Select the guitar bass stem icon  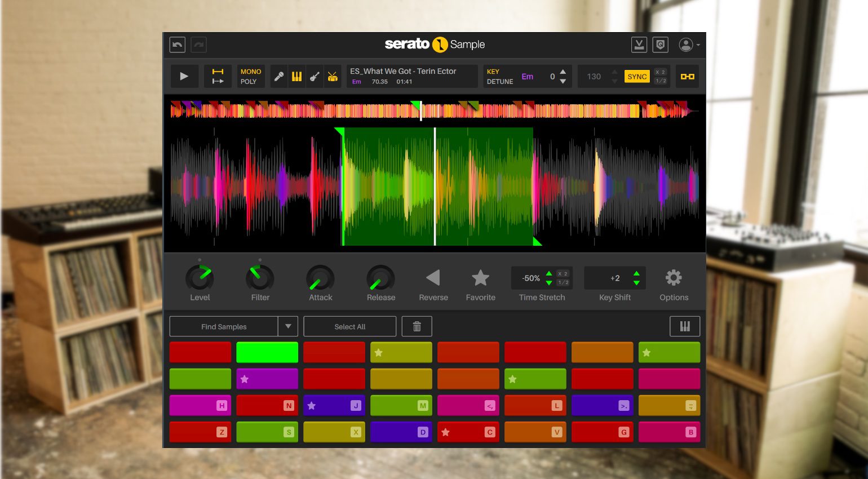point(315,77)
